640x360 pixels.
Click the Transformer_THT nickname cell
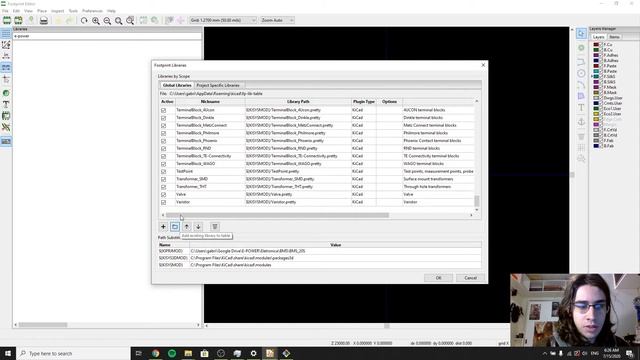[x=210, y=187]
